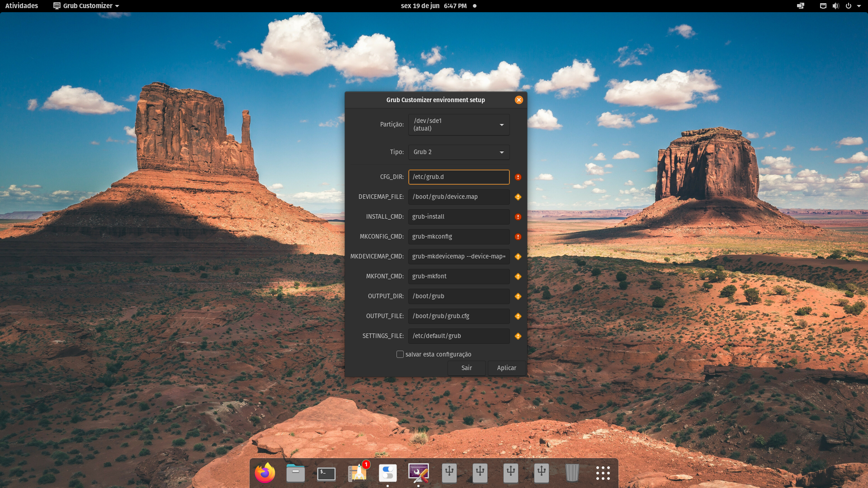Focus the SETTINGS_FILE field with /etc/default/grub
This screenshot has width=868, height=488.
point(459,336)
